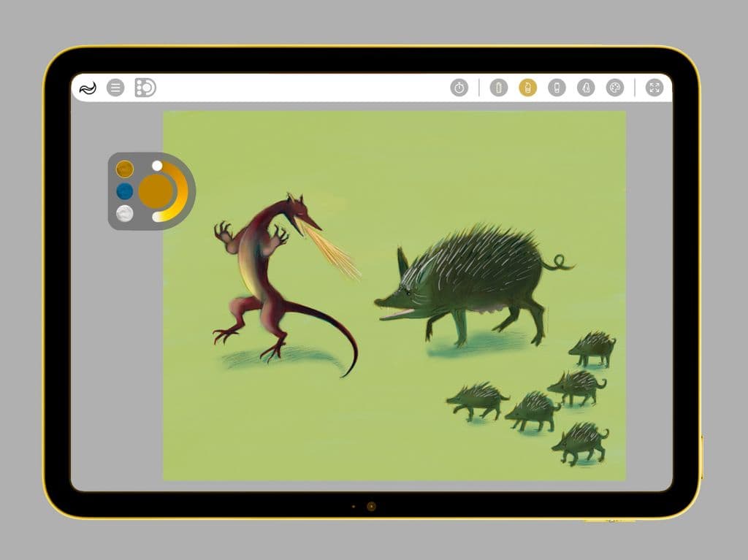The width and height of the screenshot is (748, 560).
Task: Pick the blue swatch in the color panel
Action: (x=124, y=191)
